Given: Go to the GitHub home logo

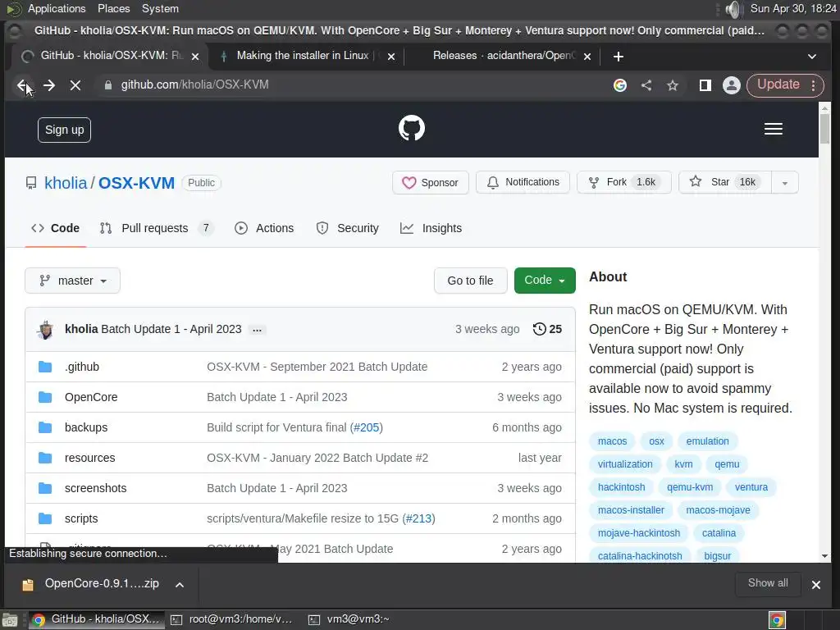Looking at the screenshot, I should click(x=412, y=129).
